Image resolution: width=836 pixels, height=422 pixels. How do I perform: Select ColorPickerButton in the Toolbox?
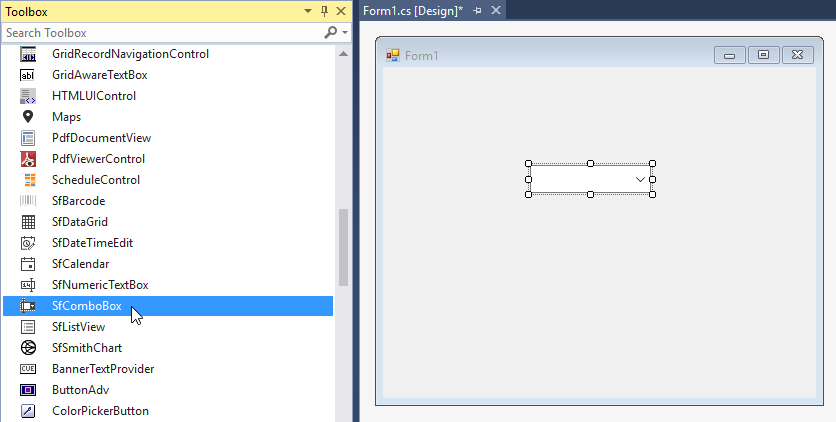tap(100, 411)
